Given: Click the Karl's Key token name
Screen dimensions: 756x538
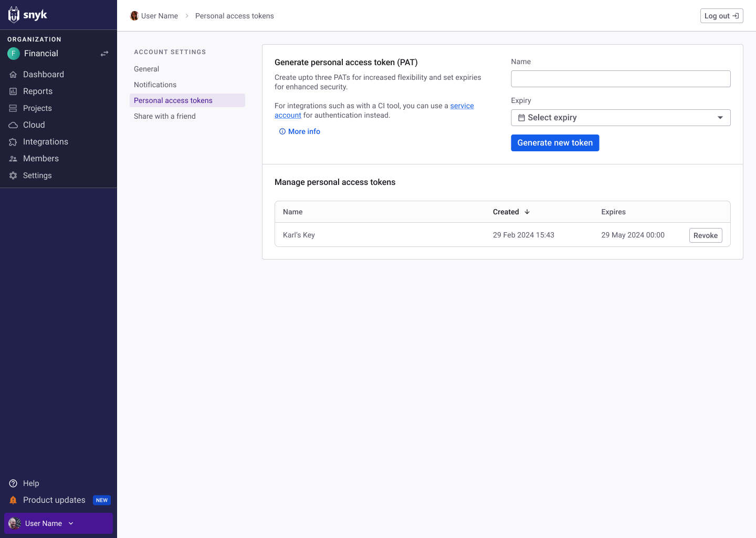Looking at the screenshot, I should click(x=299, y=235).
